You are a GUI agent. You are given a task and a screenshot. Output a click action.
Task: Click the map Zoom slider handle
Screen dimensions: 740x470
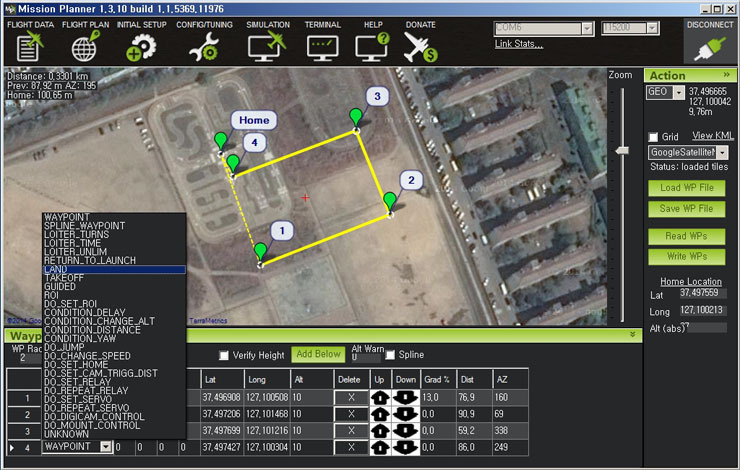point(622,151)
